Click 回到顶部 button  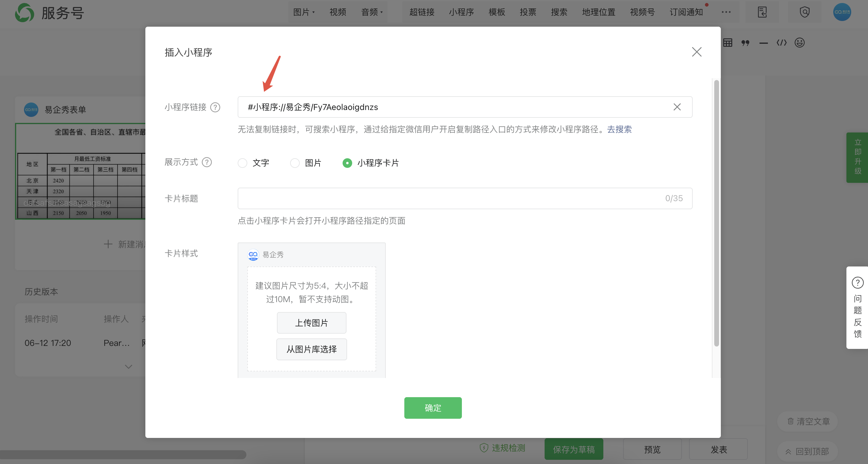point(808,451)
